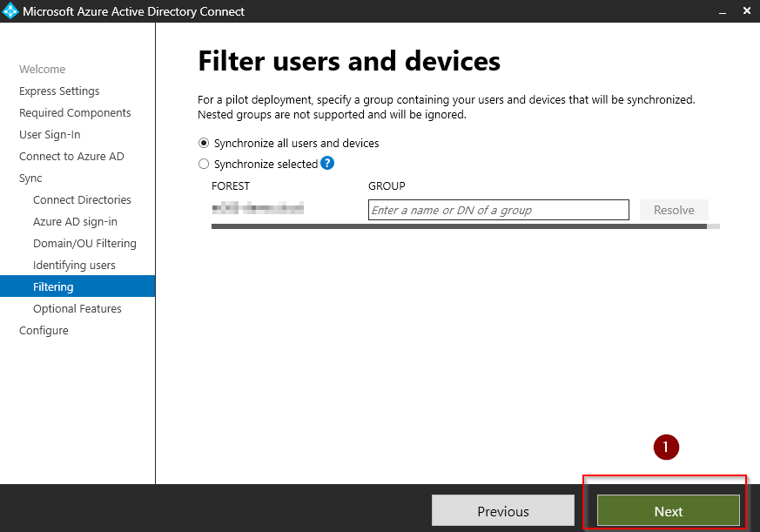Image resolution: width=760 pixels, height=532 pixels.
Task: Click the group name or DN field
Action: [499, 210]
